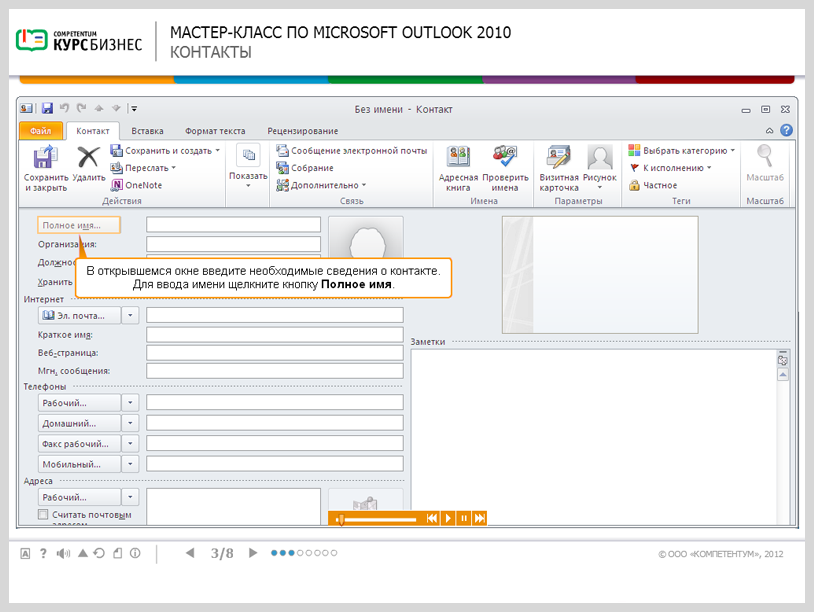Click the Save and Close icon
The image size is (814, 612).
tap(45, 157)
